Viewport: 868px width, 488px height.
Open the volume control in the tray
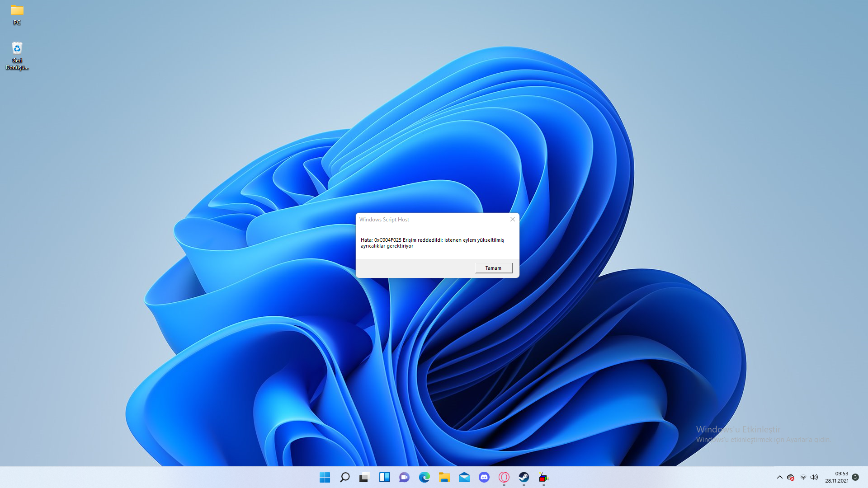(x=814, y=478)
